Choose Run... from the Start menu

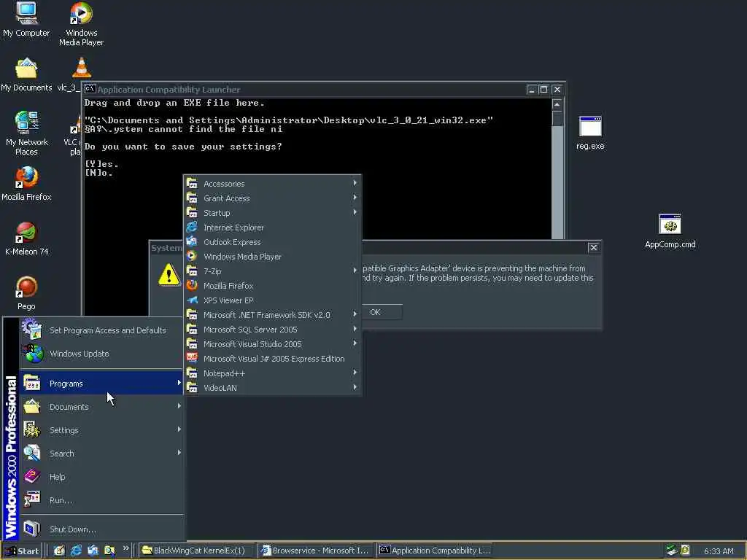101,499
